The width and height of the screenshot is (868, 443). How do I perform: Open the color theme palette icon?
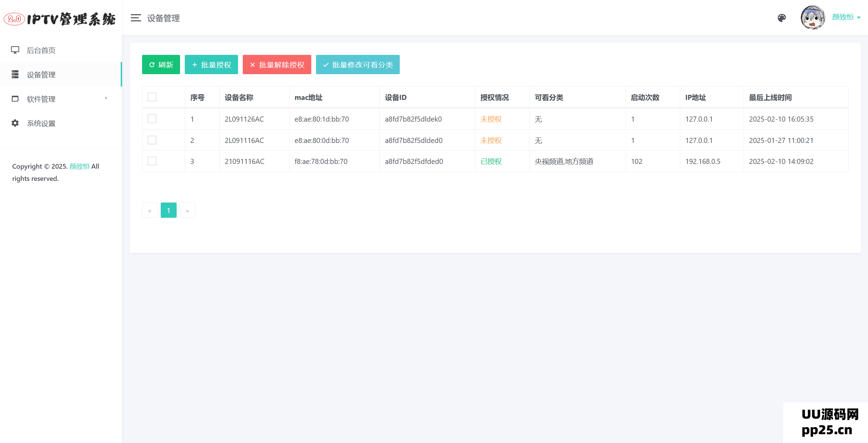point(782,18)
